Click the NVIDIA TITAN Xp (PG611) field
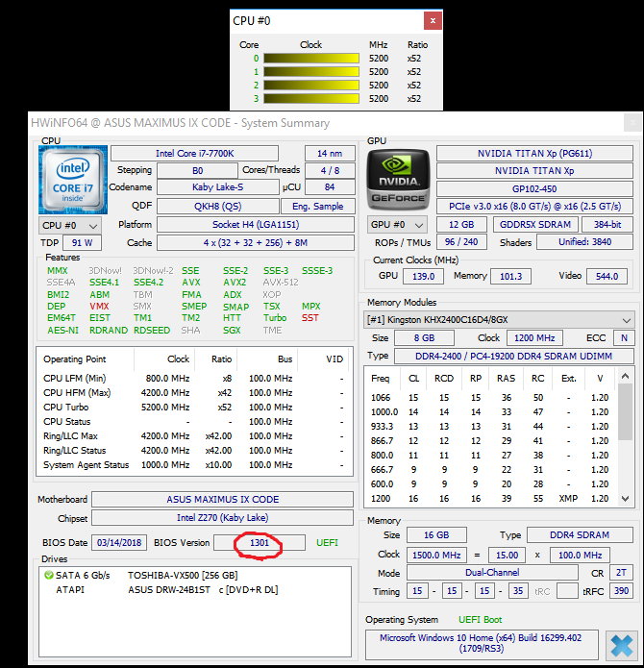This screenshot has width=644, height=668. coord(534,154)
